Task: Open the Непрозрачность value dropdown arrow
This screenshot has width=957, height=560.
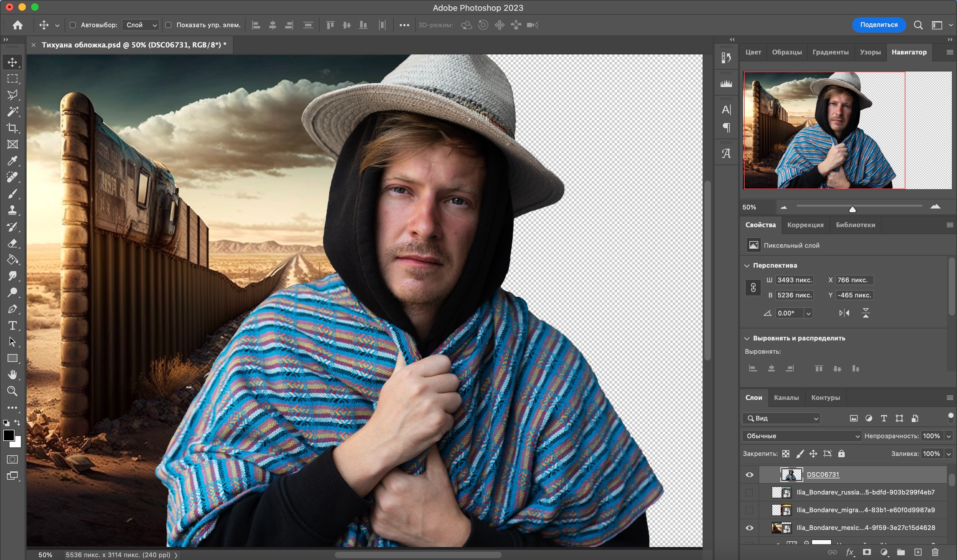Action: [x=949, y=436]
